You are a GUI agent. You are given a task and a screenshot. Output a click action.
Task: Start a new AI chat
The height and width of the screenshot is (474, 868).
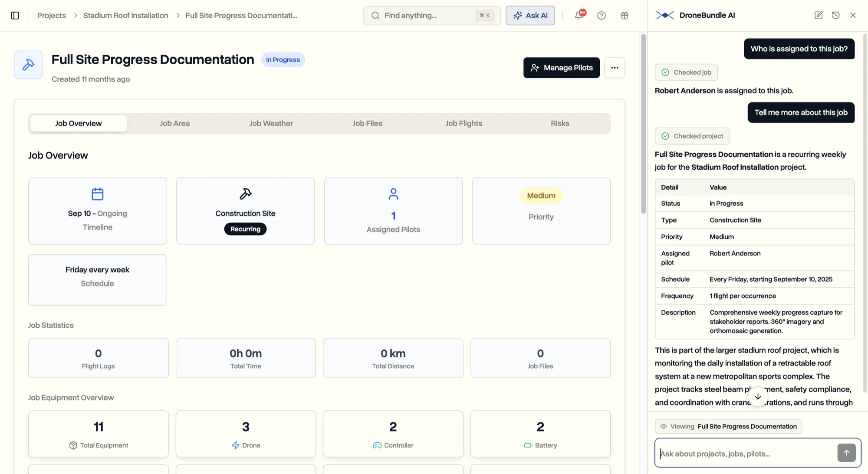(x=819, y=15)
